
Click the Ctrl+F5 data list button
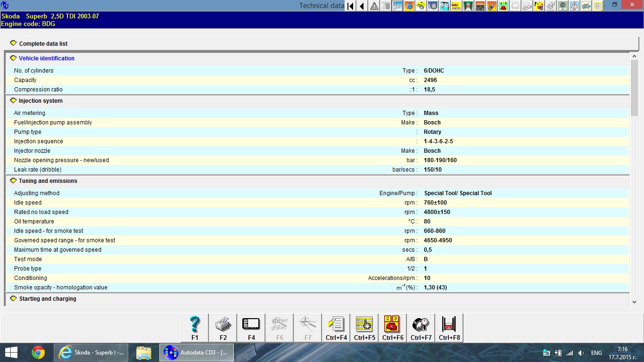point(364,328)
